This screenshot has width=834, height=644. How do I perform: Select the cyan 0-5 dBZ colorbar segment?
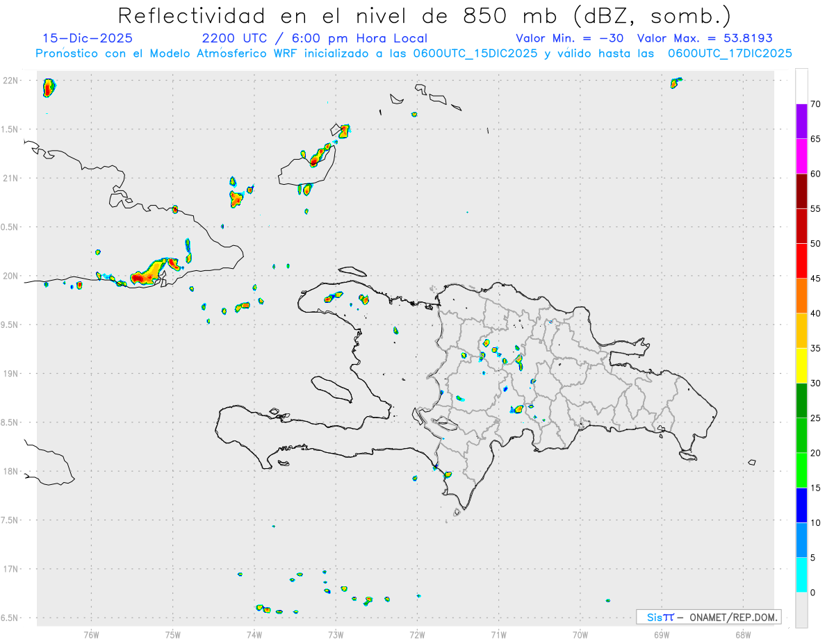point(801,575)
